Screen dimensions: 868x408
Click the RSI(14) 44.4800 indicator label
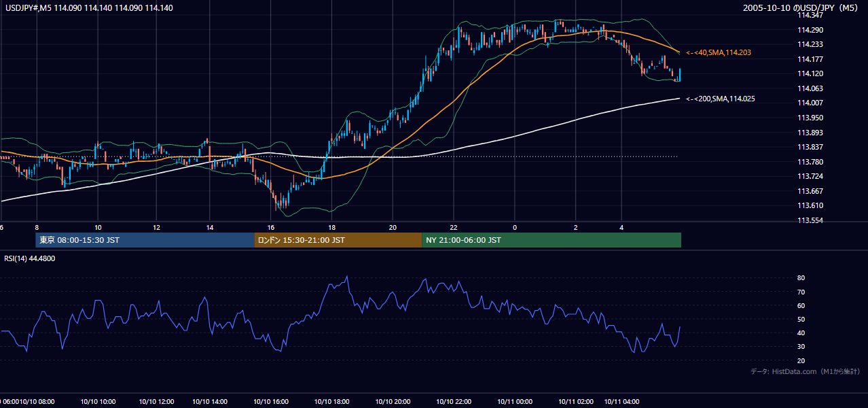tap(30, 258)
